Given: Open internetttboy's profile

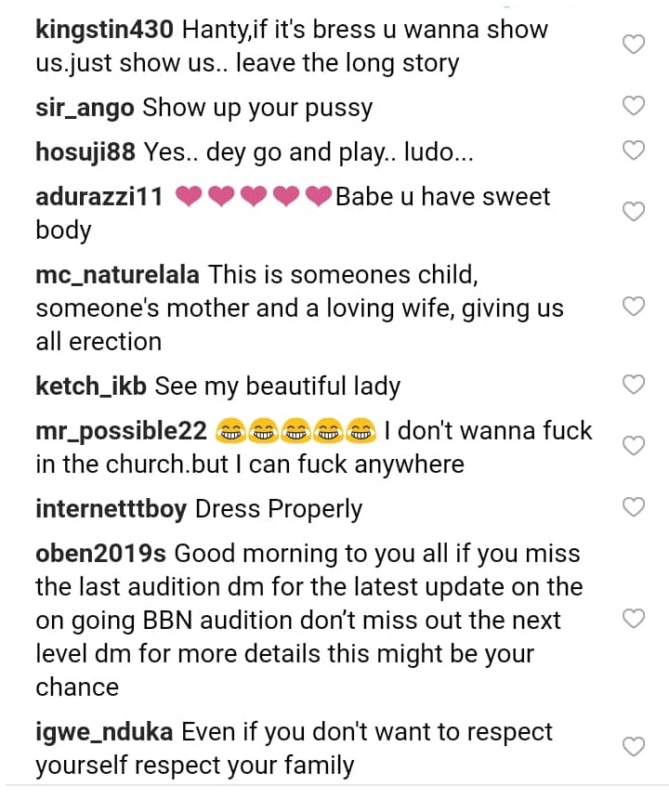Looking at the screenshot, I should (111, 509).
